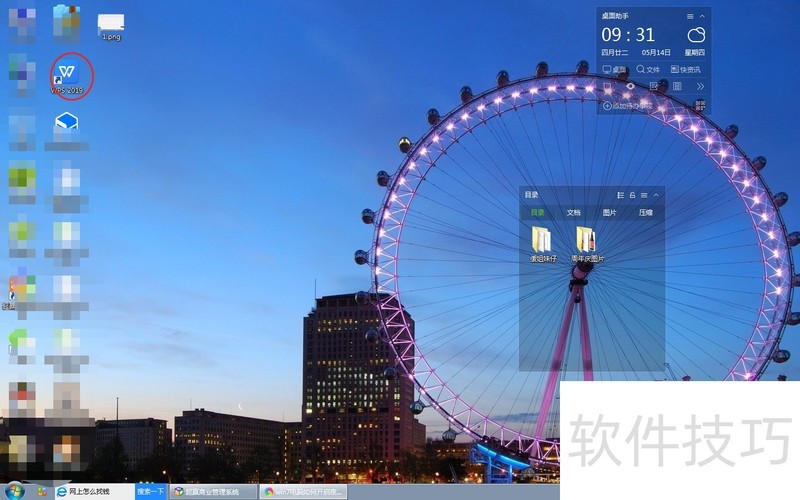Switch to the 压缩 tab
The height and width of the screenshot is (500, 800).
pyautogui.click(x=646, y=212)
